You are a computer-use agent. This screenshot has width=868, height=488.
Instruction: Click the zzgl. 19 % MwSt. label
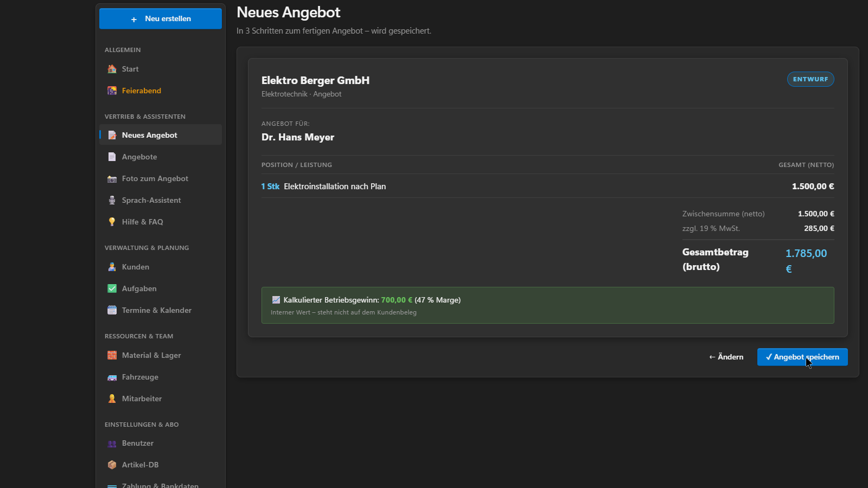coord(711,228)
